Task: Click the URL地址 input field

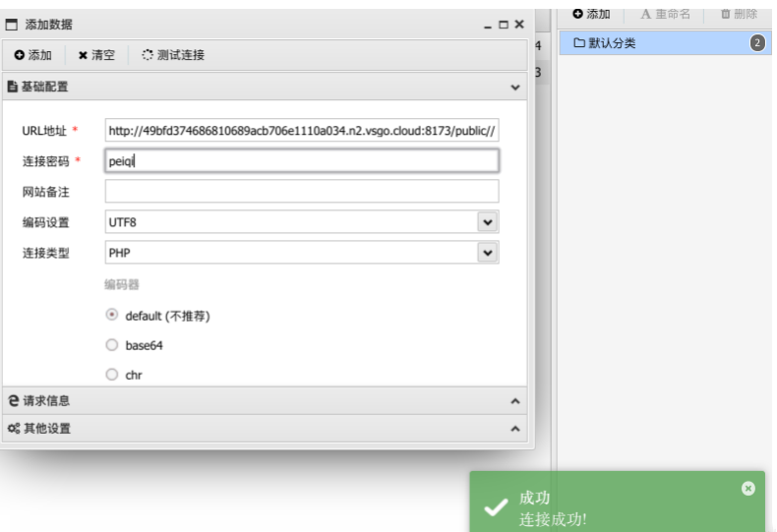Action: [302, 131]
